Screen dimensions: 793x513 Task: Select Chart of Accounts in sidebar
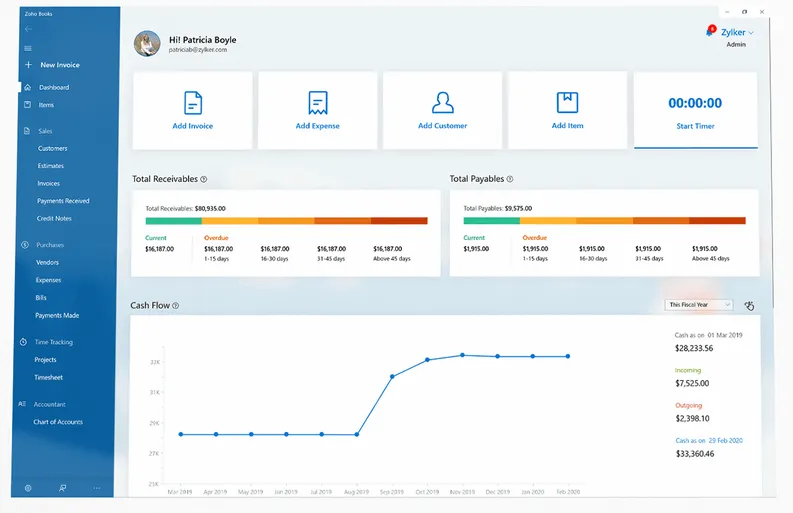(58, 422)
